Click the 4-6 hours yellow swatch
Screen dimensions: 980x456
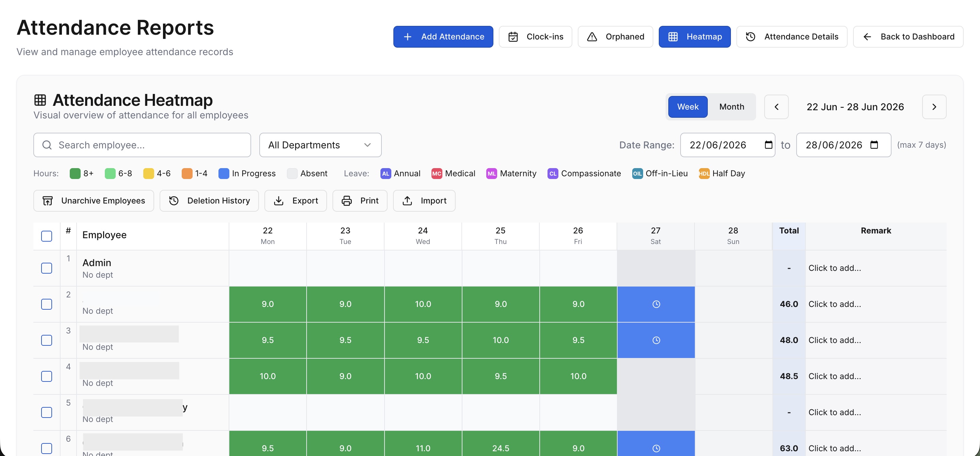[x=148, y=174]
